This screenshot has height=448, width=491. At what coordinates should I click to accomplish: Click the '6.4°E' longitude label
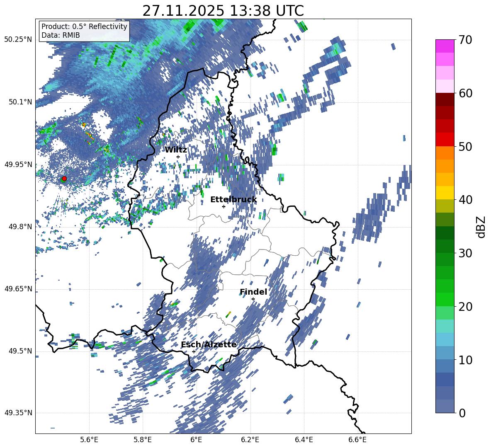click(x=304, y=440)
